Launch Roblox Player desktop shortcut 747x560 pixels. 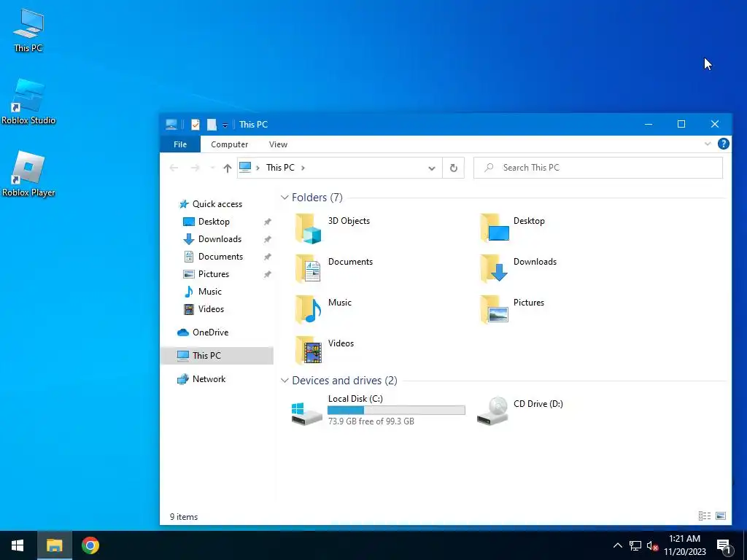click(x=28, y=174)
